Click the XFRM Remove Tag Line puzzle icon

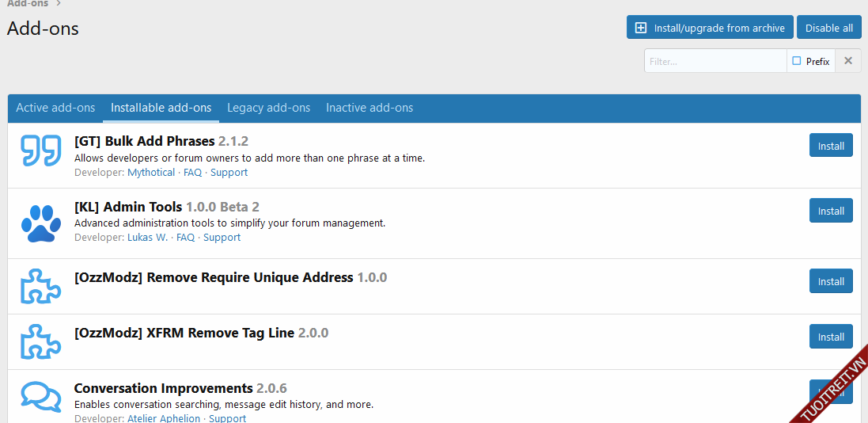40,341
